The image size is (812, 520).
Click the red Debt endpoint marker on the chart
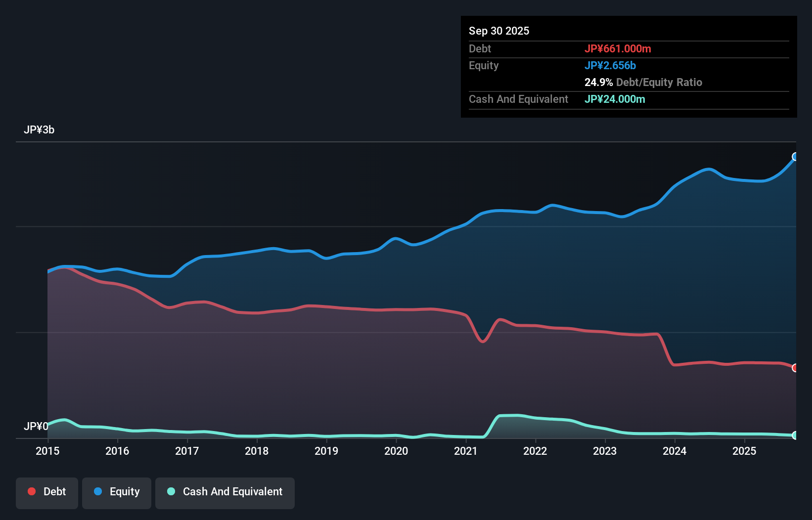(x=795, y=368)
